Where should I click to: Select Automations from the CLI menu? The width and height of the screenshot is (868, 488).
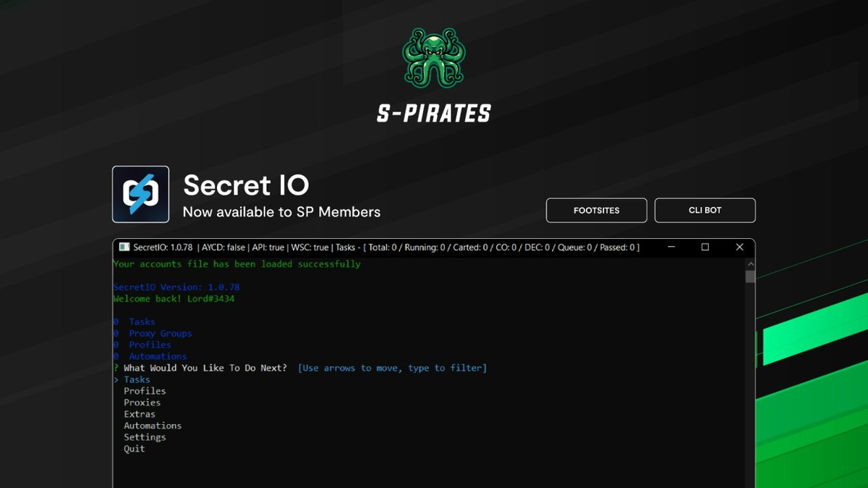tap(153, 425)
